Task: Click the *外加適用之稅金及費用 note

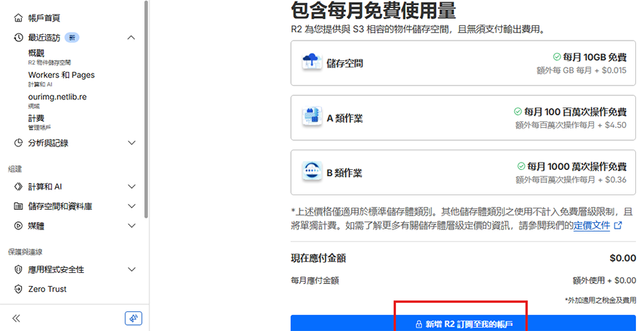Action: (600, 301)
